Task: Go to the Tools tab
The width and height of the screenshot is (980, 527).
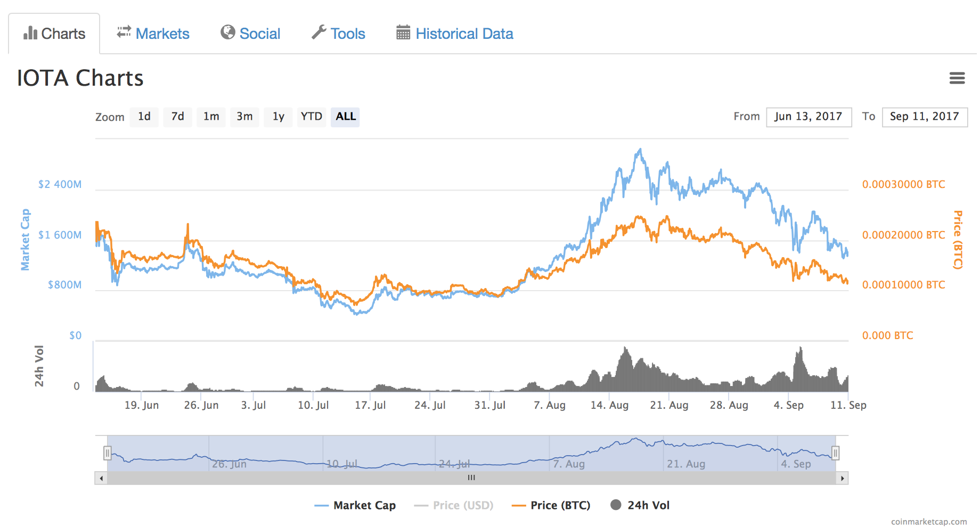Action: point(338,34)
